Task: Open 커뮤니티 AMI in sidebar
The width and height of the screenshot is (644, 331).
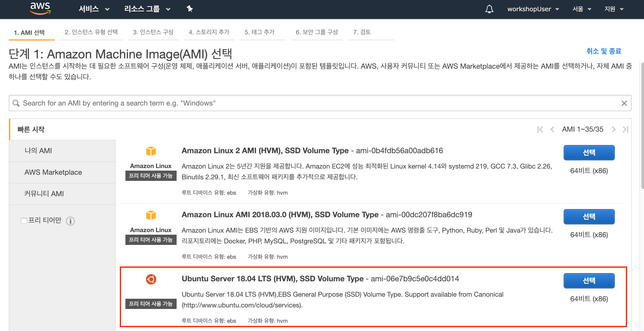Action: 62,194
